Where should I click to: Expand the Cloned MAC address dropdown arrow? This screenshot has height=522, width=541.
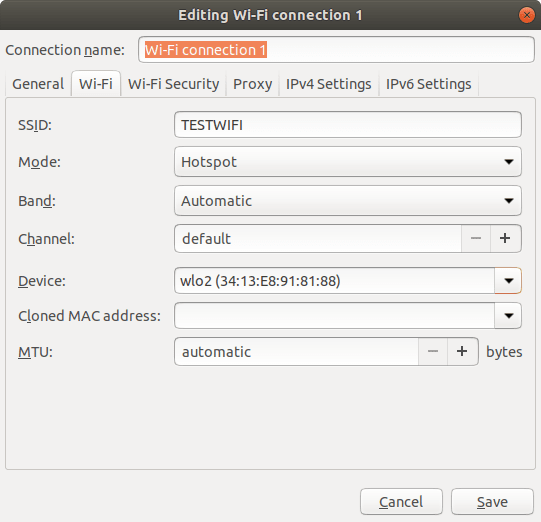pyautogui.click(x=508, y=316)
